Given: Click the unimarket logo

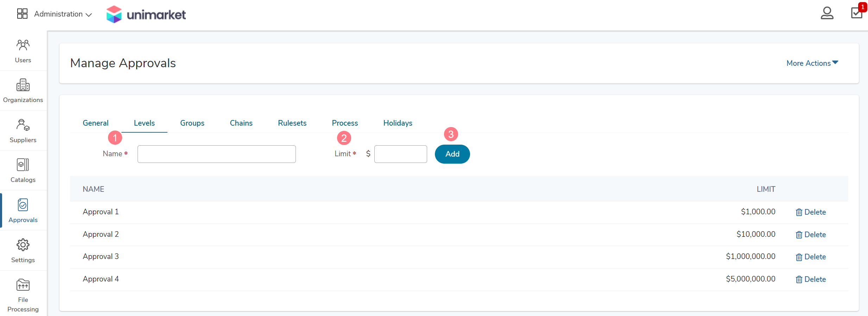Looking at the screenshot, I should (x=146, y=14).
